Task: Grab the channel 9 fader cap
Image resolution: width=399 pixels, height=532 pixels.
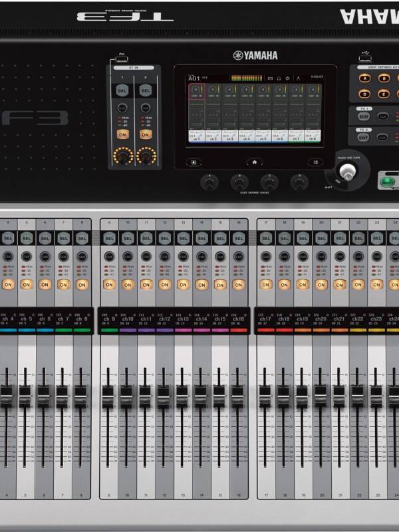Action: pyautogui.click(x=108, y=396)
